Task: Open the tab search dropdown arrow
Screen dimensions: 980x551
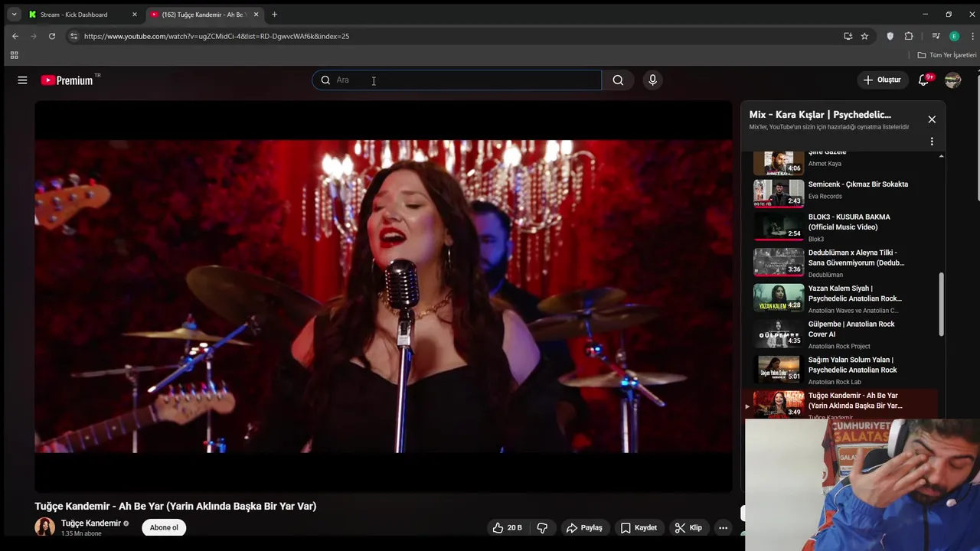Action: [14, 14]
